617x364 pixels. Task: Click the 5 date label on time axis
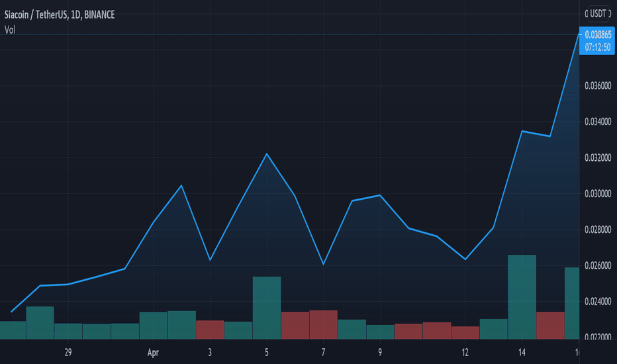pos(266,352)
